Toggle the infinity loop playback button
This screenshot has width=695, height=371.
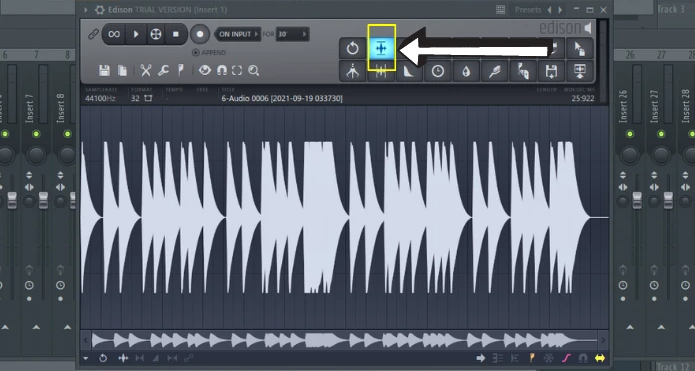click(x=114, y=34)
